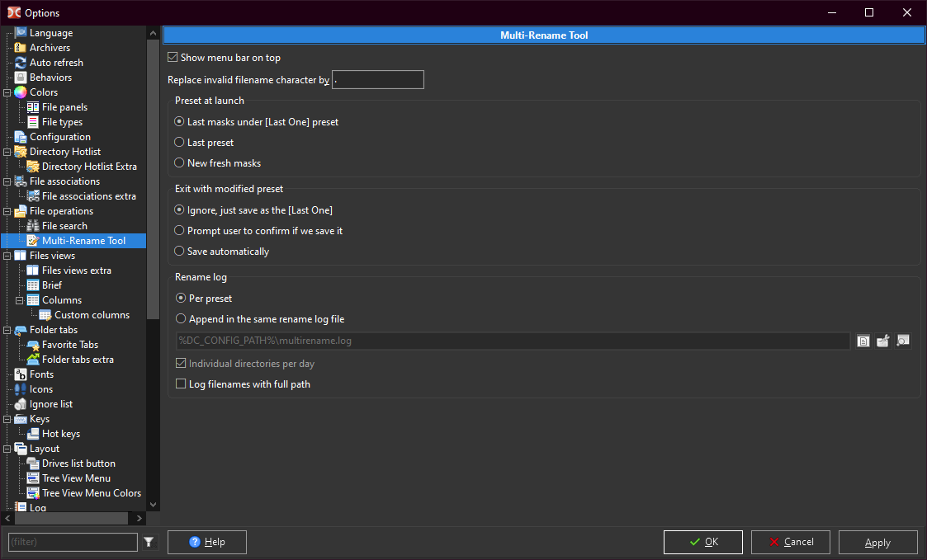Select the New fresh masks radio option

(x=179, y=163)
